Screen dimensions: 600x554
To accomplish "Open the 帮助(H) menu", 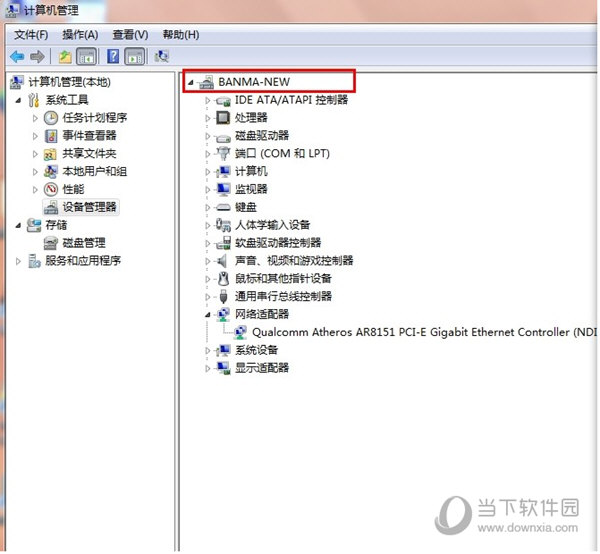I will point(181,35).
